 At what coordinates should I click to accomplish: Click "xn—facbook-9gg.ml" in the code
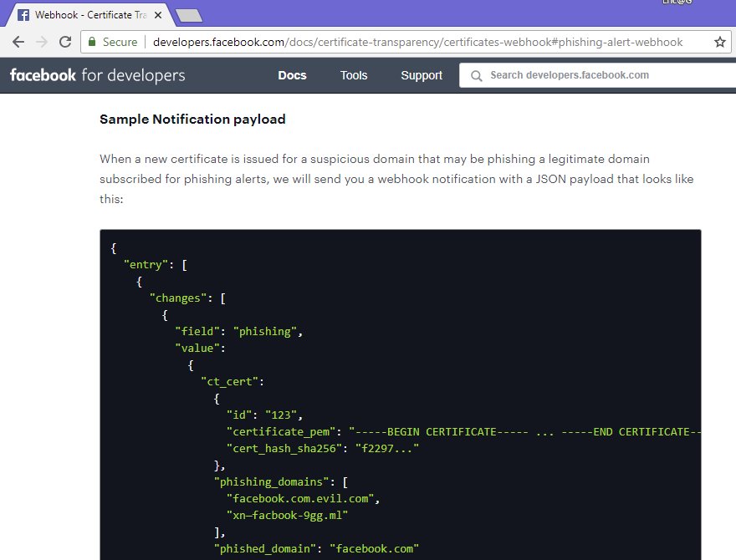(x=287, y=516)
